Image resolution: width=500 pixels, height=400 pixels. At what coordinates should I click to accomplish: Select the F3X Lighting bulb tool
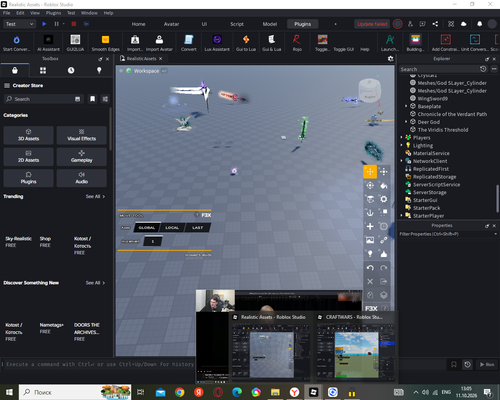(x=370, y=254)
